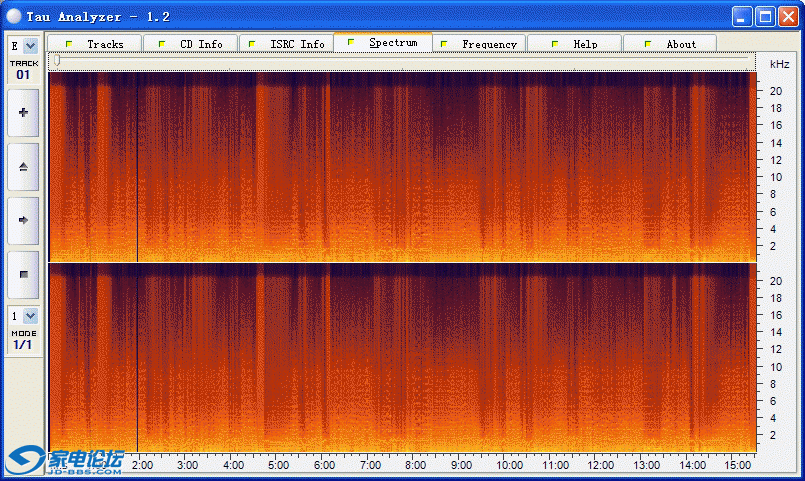Select the Spectrum tab

click(383, 43)
